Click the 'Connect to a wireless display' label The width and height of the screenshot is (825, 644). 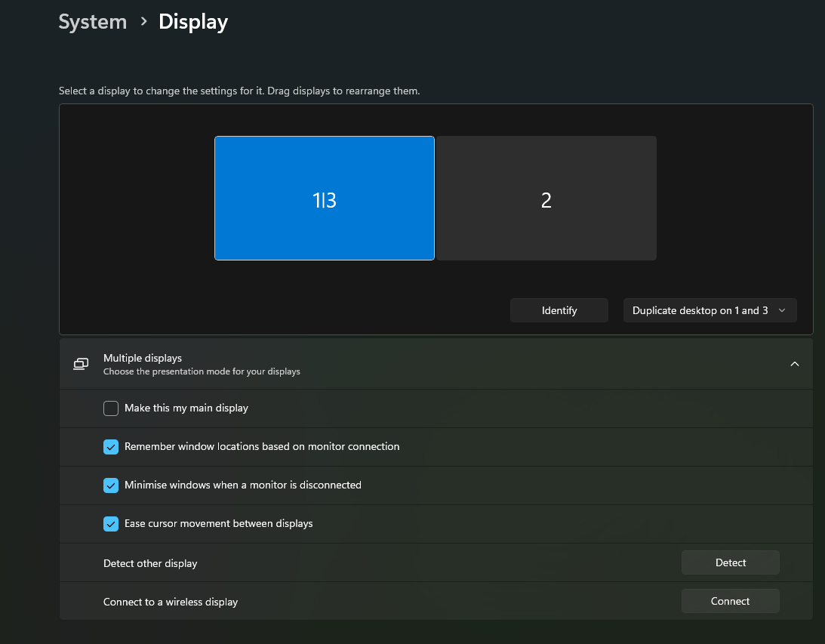[171, 602]
